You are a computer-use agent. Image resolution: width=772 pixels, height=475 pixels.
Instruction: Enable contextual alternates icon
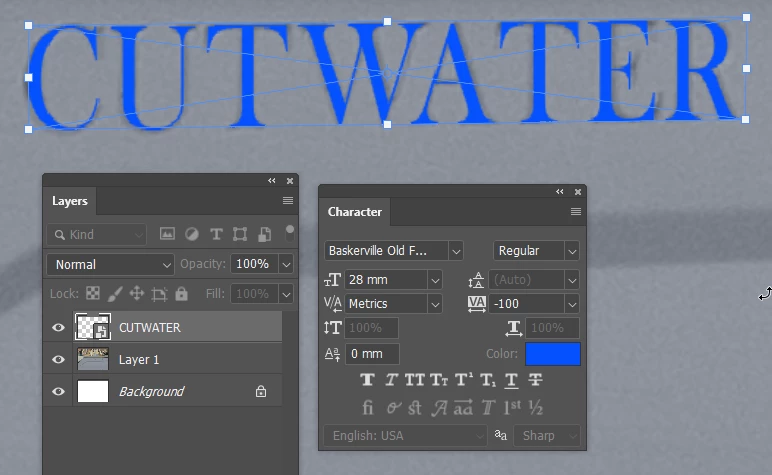pos(393,408)
